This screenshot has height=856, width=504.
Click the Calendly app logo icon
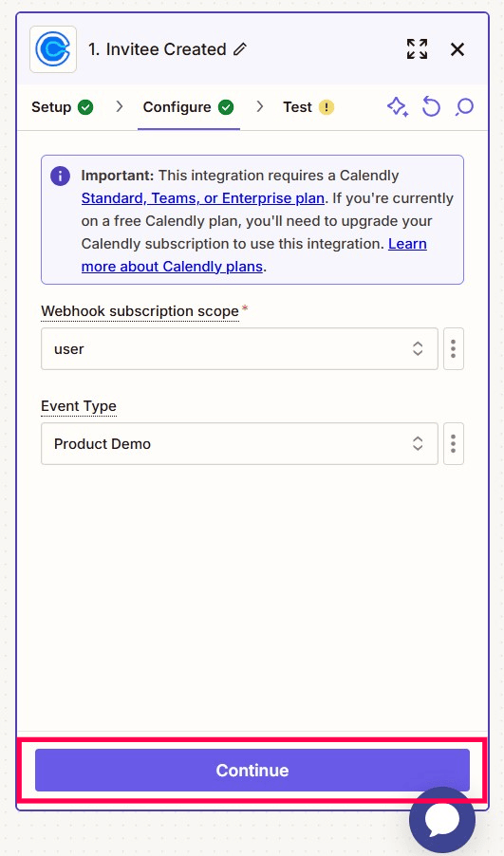(53, 49)
